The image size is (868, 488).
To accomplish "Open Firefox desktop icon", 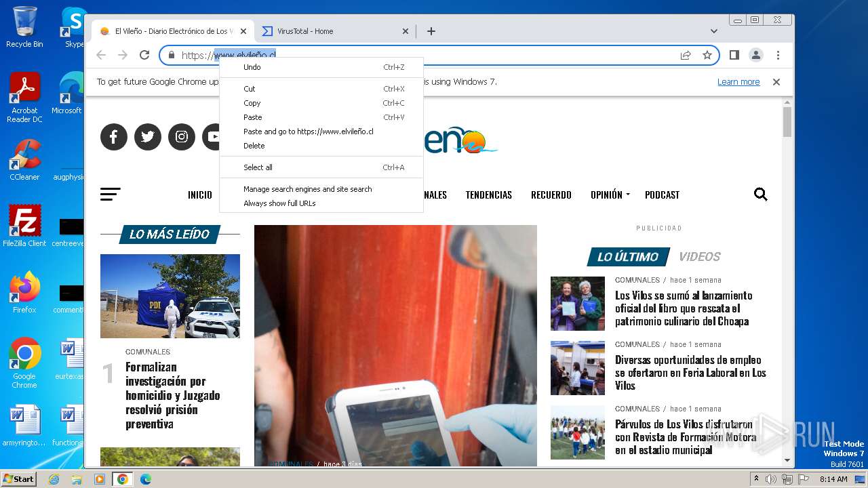I will 24,292.
